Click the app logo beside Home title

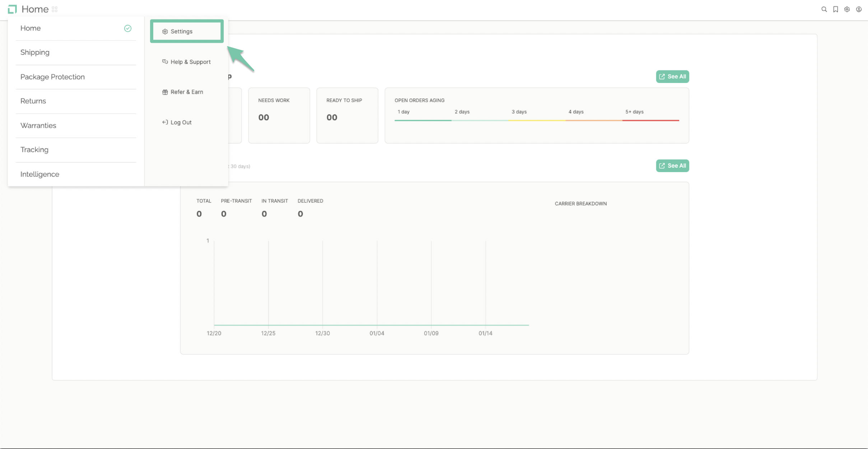point(12,9)
